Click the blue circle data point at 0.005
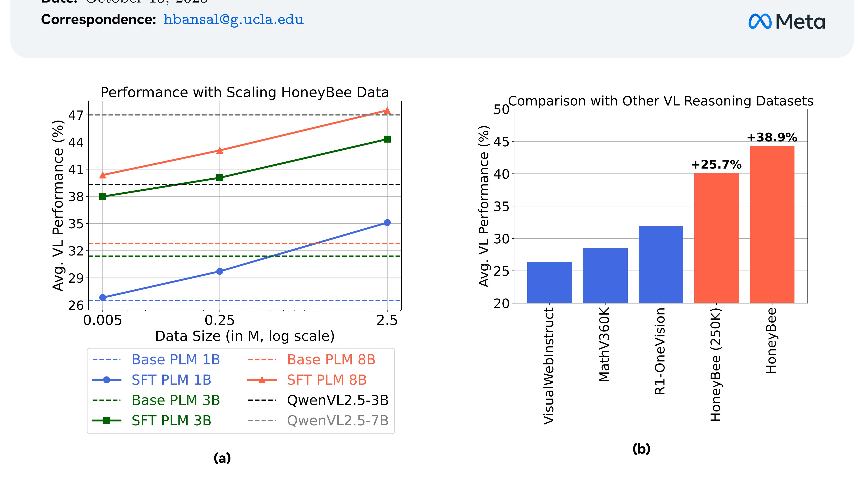 pyautogui.click(x=103, y=297)
